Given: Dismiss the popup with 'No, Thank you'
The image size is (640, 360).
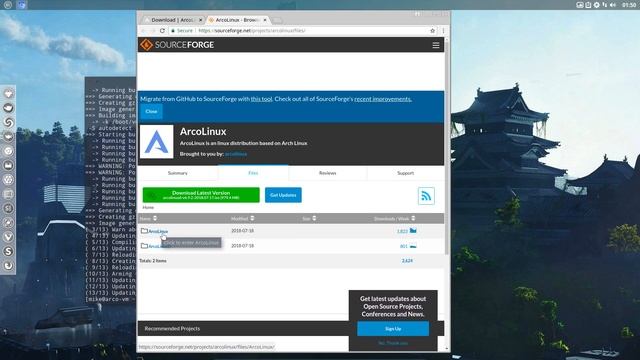Looking at the screenshot, I should point(393,343).
